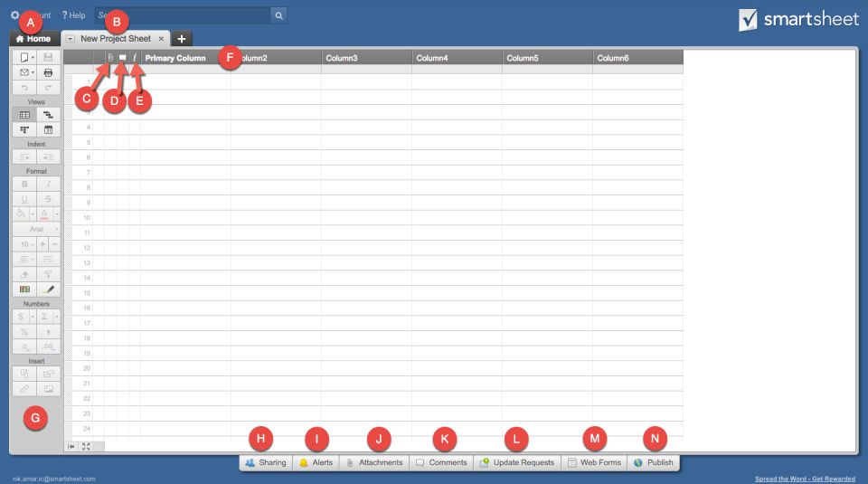
Task: Click the highlight changes pencil icon
Action: click(48, 289)
